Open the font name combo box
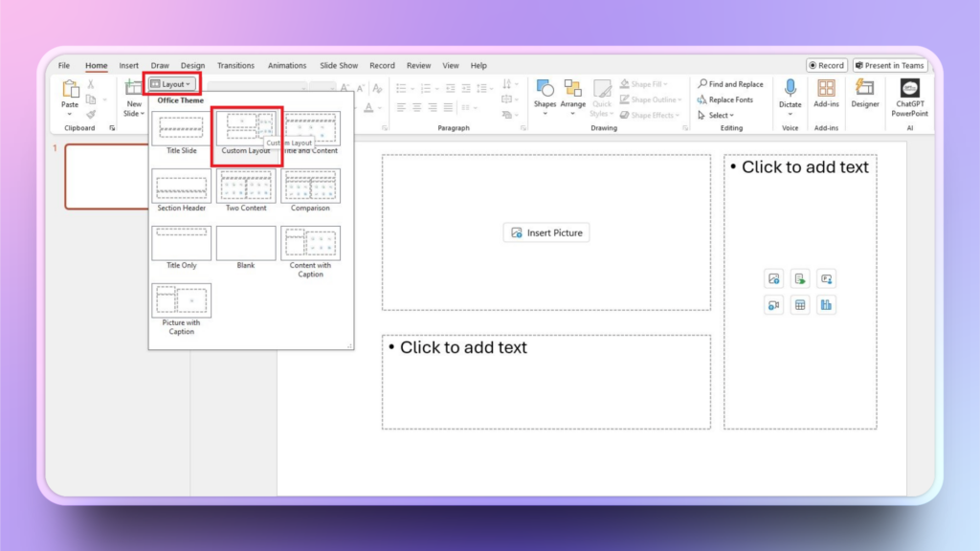This screenshot has height=551, width=980. 257,87
